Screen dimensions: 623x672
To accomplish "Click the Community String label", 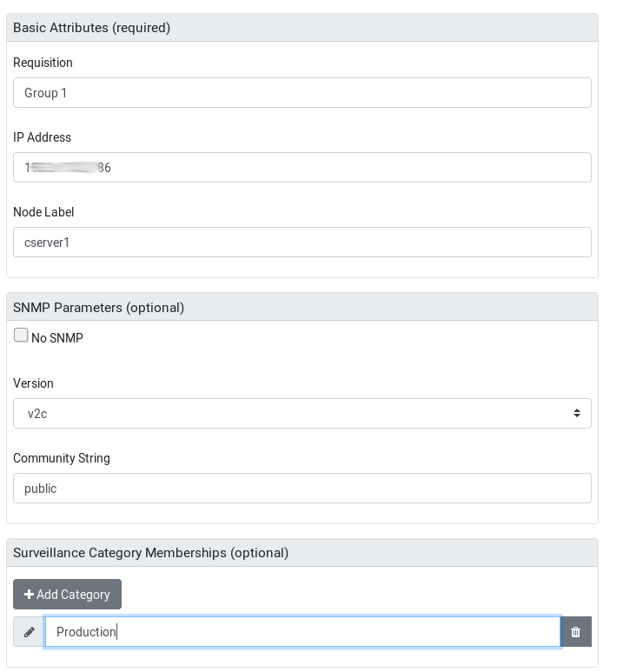I will 62,458.
